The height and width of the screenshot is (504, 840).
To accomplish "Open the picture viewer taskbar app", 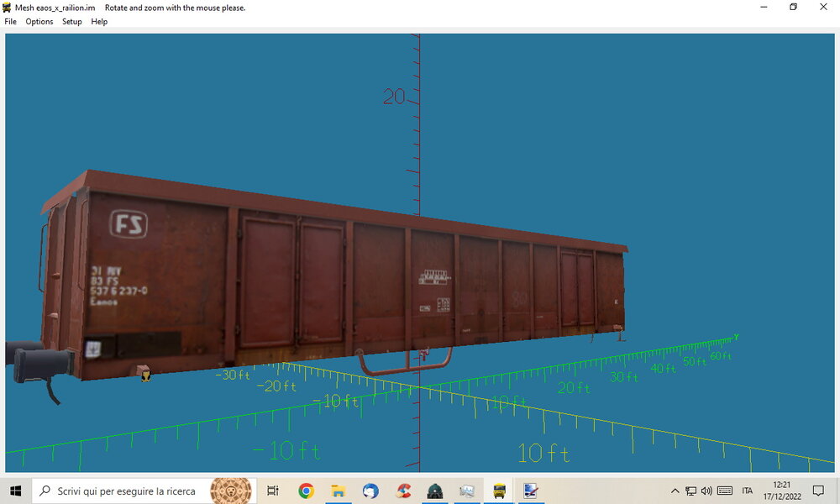I will click(x=467, y=491).
